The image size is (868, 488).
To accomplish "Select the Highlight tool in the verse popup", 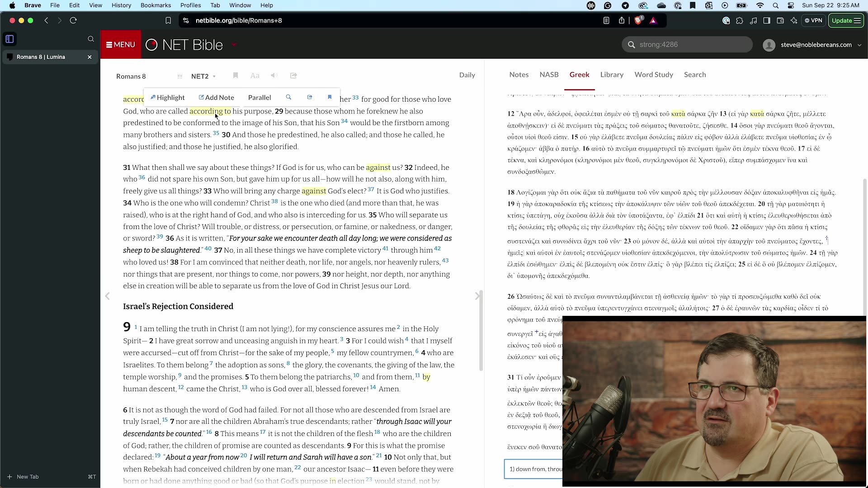I will pyautogui.click(x=167, y=97).
